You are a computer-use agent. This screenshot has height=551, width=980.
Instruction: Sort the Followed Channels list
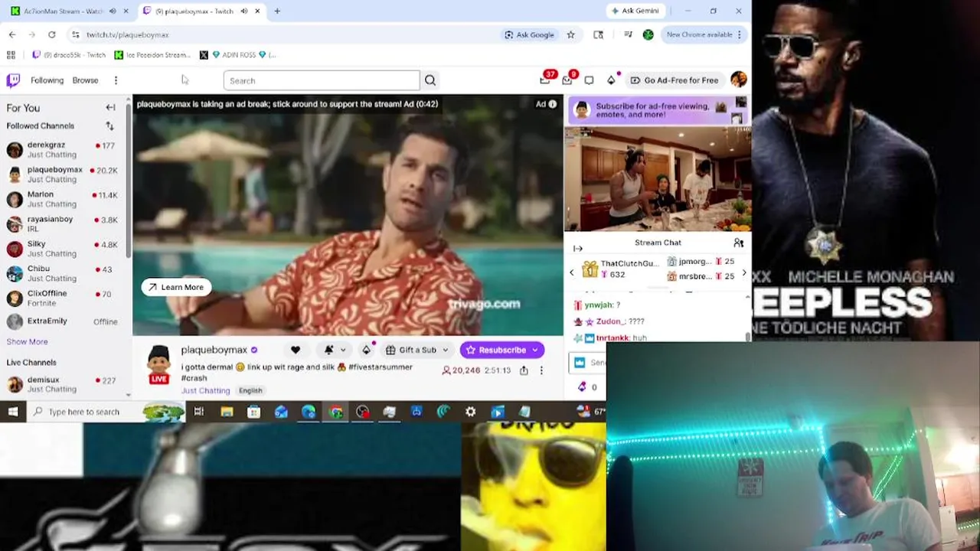(109, 126)
